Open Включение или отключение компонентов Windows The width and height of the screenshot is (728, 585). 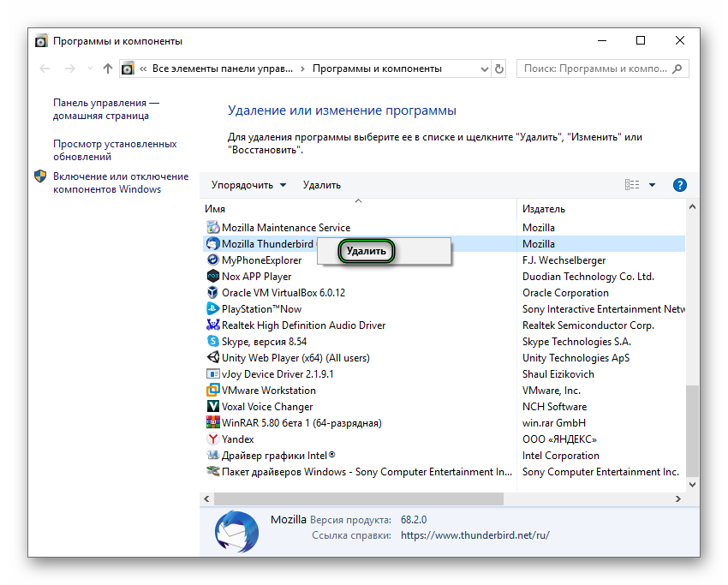click(121, 182)
